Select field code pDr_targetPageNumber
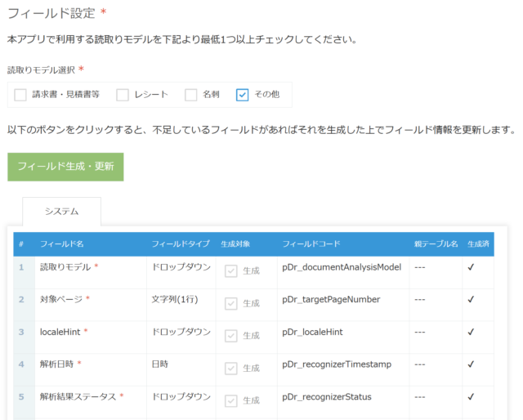 tap(331, 300)
